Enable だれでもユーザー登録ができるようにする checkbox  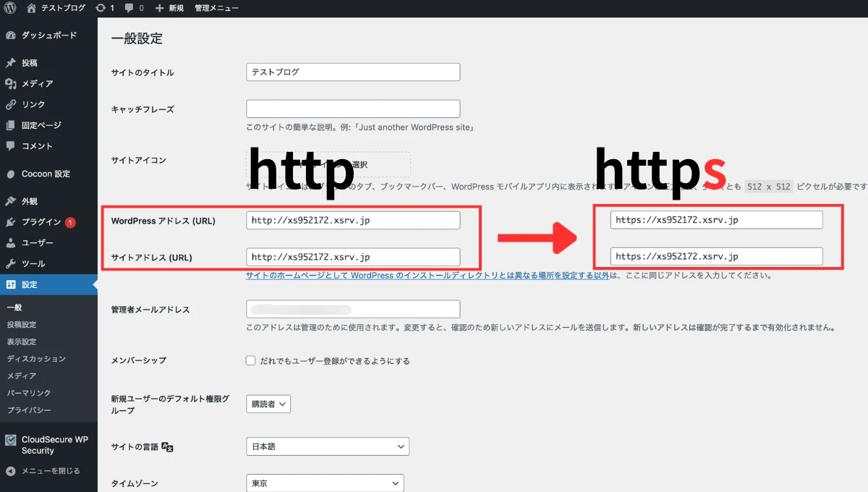click(x=250, y=360)
